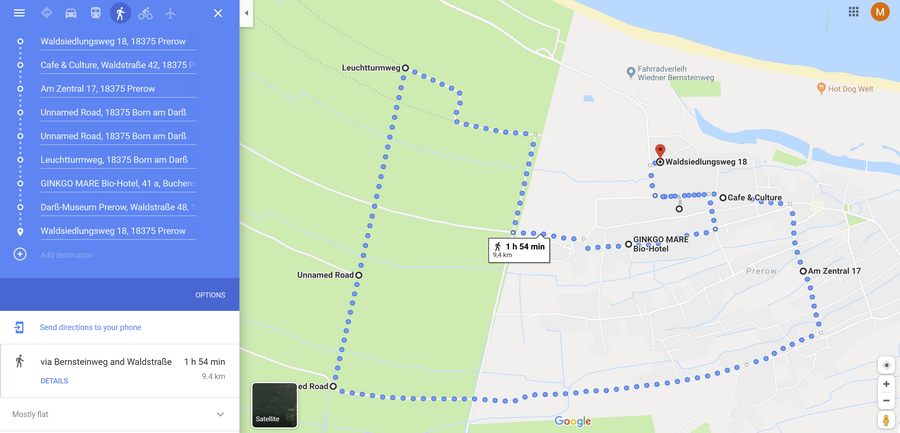The image size is (900, 433).
Task: Edit the Am Zentral 17 stop field
Action: [118, 89]
